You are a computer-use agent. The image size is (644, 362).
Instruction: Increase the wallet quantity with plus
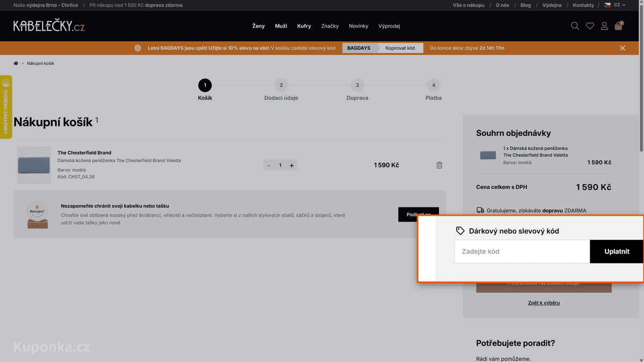(x=291, y=165)
